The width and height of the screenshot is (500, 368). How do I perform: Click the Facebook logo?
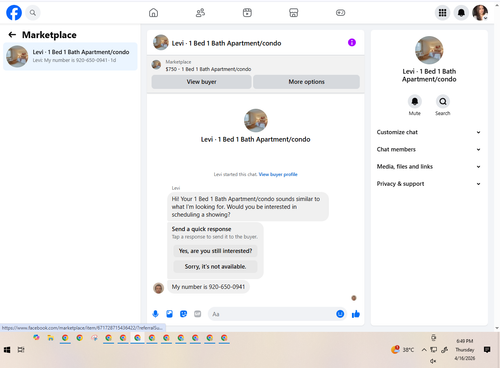14,13
